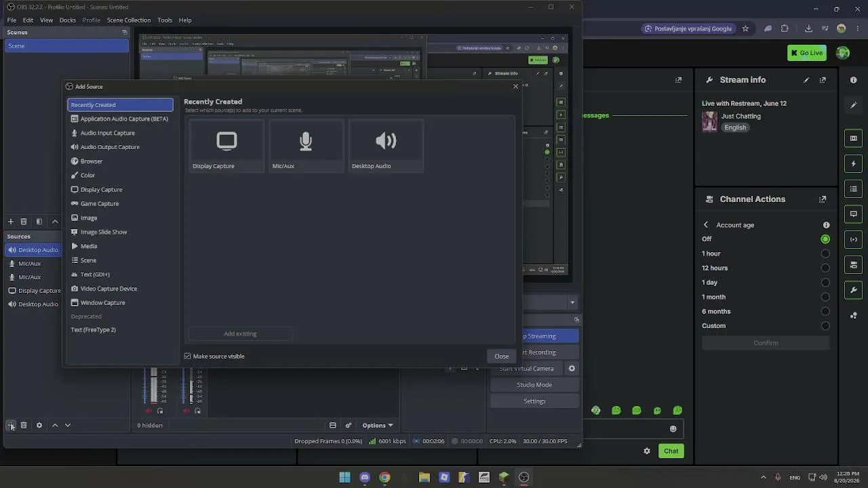Send message with the Chat button
868x488 pixels.
(671, 451)
